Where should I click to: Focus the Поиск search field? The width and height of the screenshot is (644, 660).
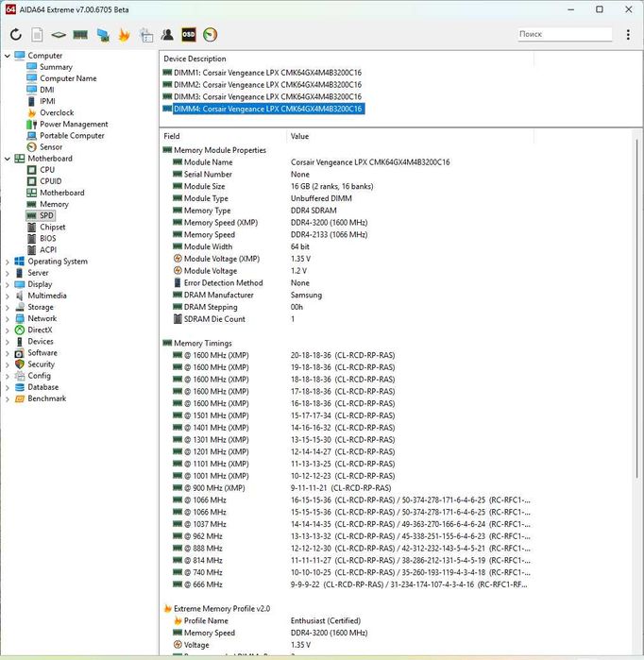[x=565, y=34]
